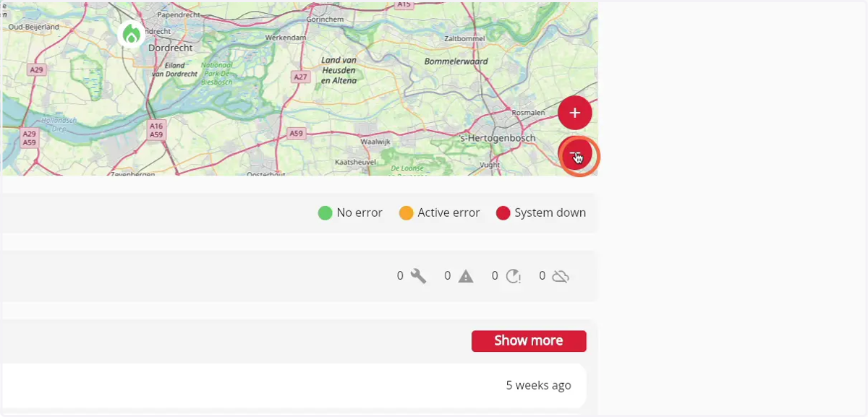Click the Papendrecht label on the map
The image size is (868, 417).
[178, 14]
